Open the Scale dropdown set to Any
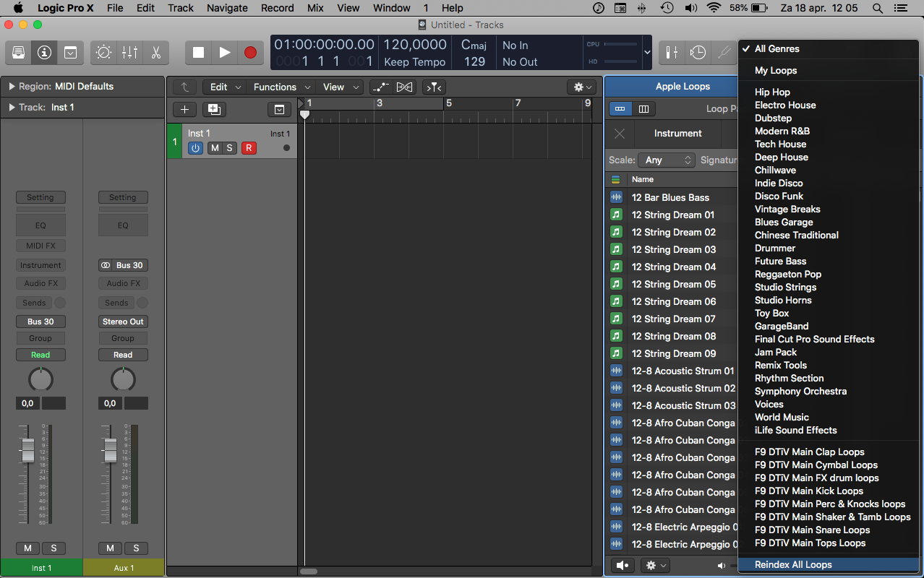Screen dimensions: 924x578 pos(666,160)
